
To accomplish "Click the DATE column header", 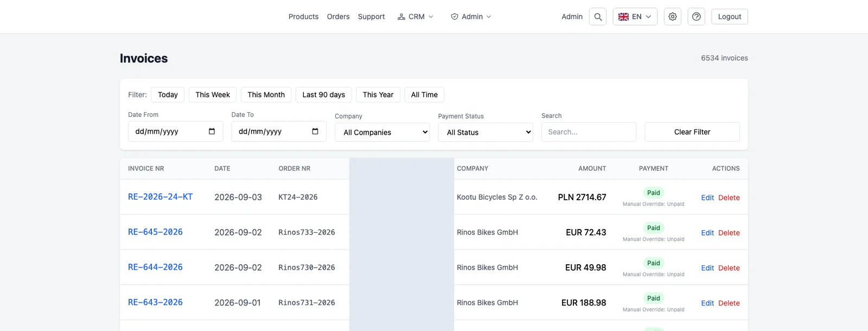I will (222, 169).
